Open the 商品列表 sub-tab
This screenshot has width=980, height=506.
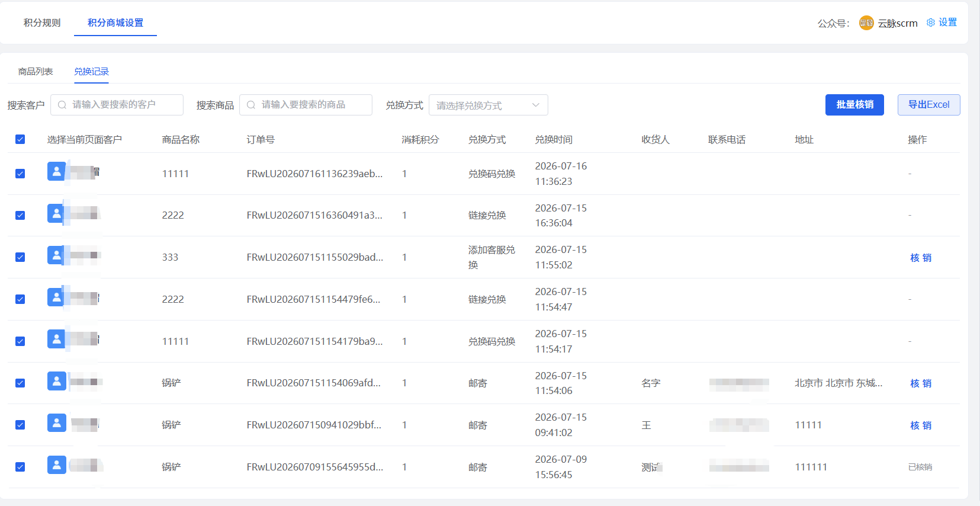click(x=36, y=72)
